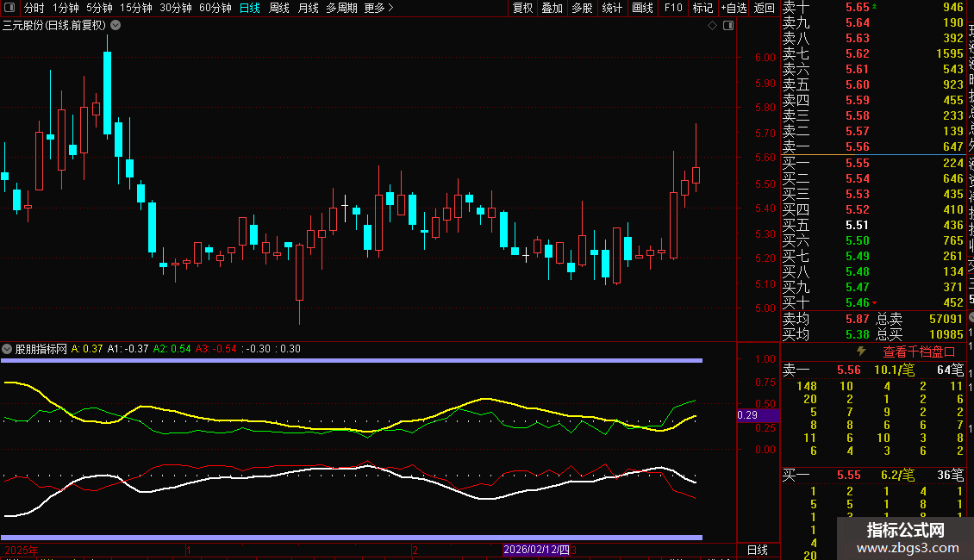974x560 pixels.
Task: Switch to the 分时 intraday view
Action: [x=34, y=8]
